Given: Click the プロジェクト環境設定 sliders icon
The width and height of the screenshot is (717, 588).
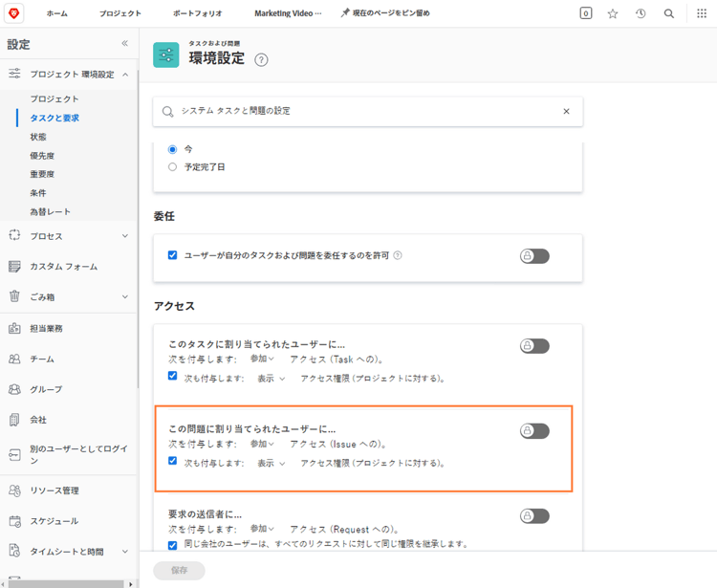Looking at the screenshot, I should tap(14, 74).
